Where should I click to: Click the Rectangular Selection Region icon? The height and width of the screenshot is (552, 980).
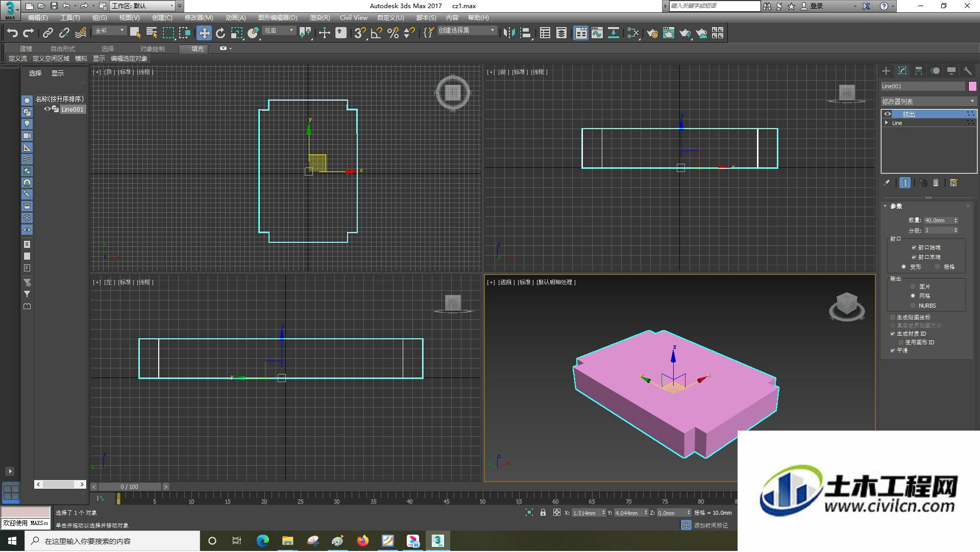[x=168, y=33]
